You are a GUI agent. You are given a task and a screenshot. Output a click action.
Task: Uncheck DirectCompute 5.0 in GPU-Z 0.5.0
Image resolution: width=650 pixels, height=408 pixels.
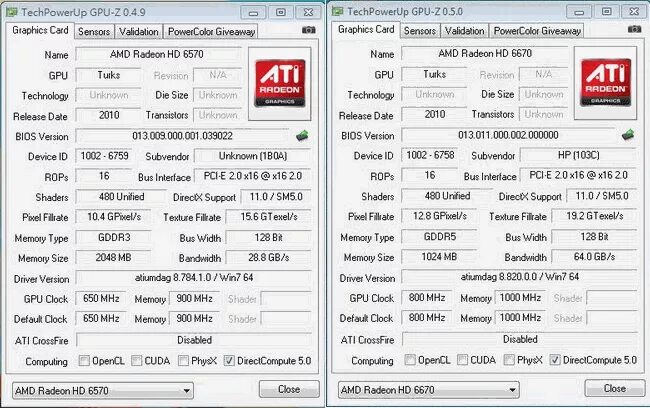[x=555, y=359]
